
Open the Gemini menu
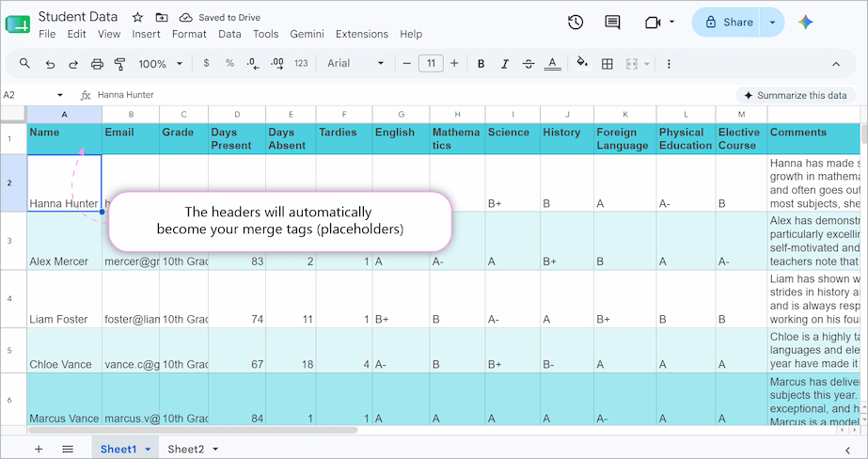308,34
